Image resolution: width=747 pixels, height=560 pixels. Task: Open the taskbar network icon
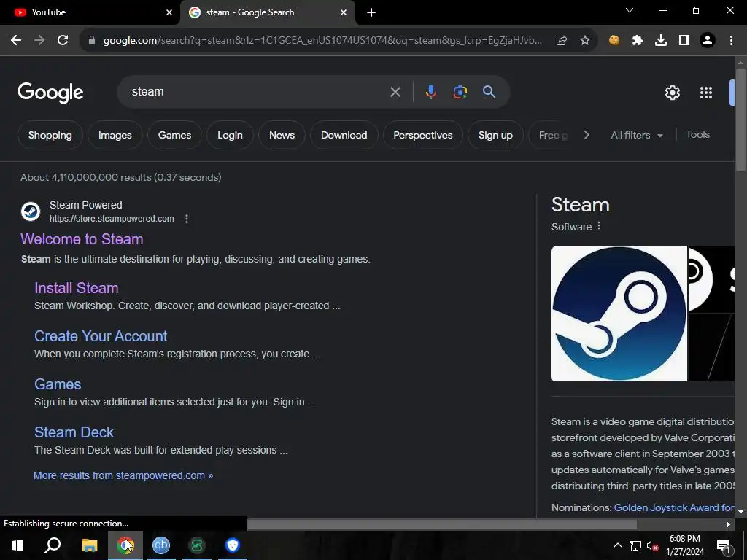635,545
